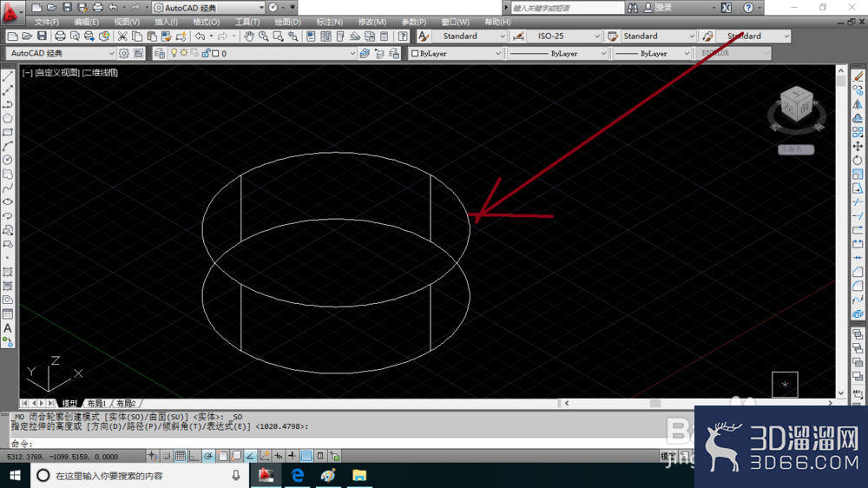Switch to the 布局1 layout tab

96,403
